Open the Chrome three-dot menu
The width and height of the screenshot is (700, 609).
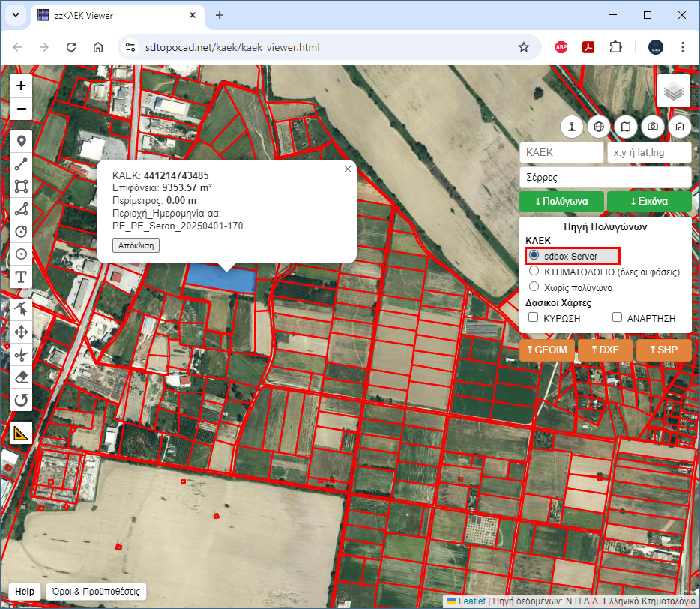point(682,47)
